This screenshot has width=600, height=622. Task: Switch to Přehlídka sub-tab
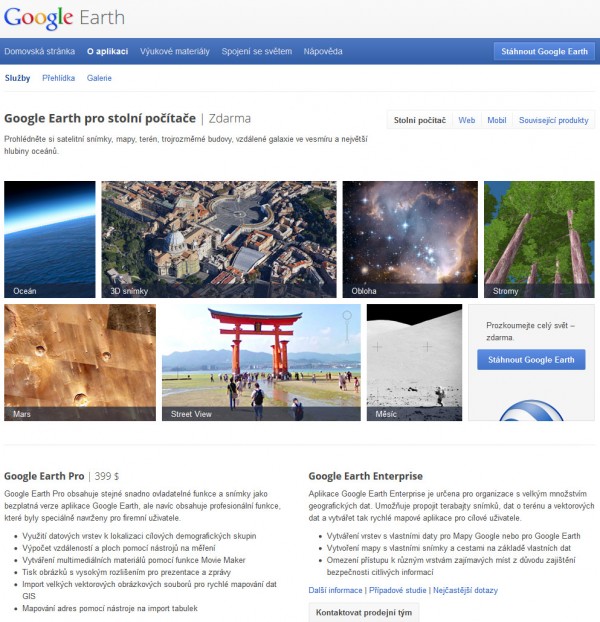tap(59, 78)
